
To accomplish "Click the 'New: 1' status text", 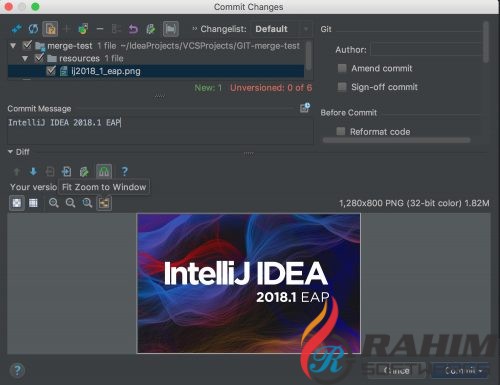I will point(208,88).
